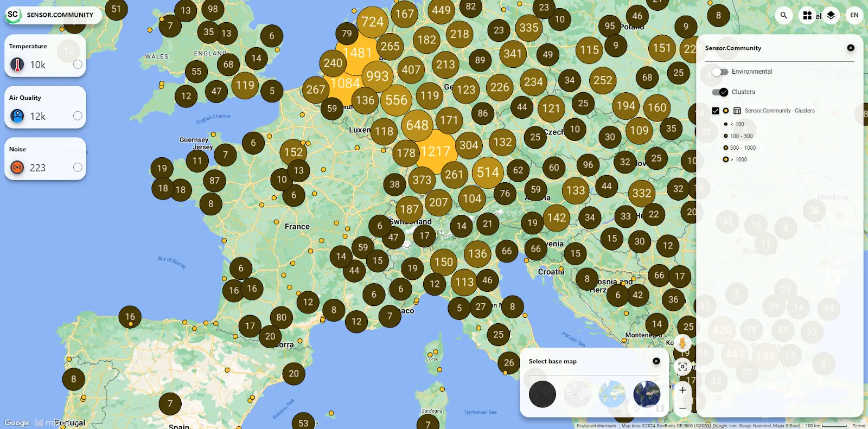868x429 pixels.
Task: Click the Temperature thermometer icon
Action: coord(17,65)
